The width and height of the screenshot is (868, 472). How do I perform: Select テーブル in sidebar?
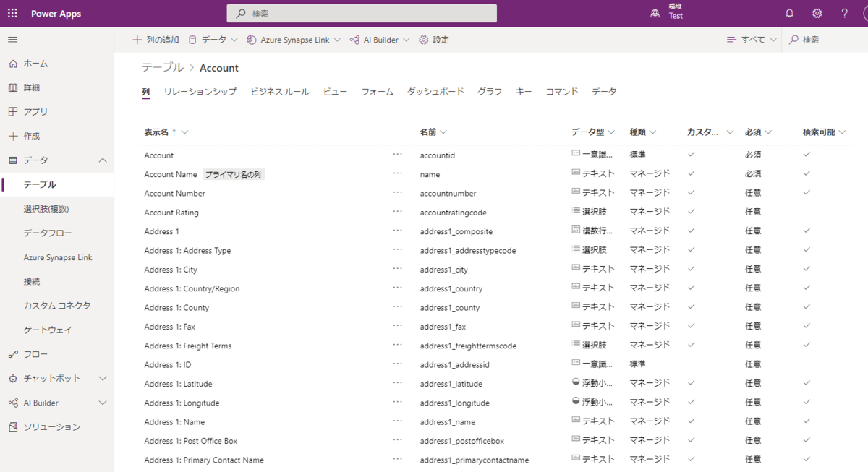[x=40, y=185]
